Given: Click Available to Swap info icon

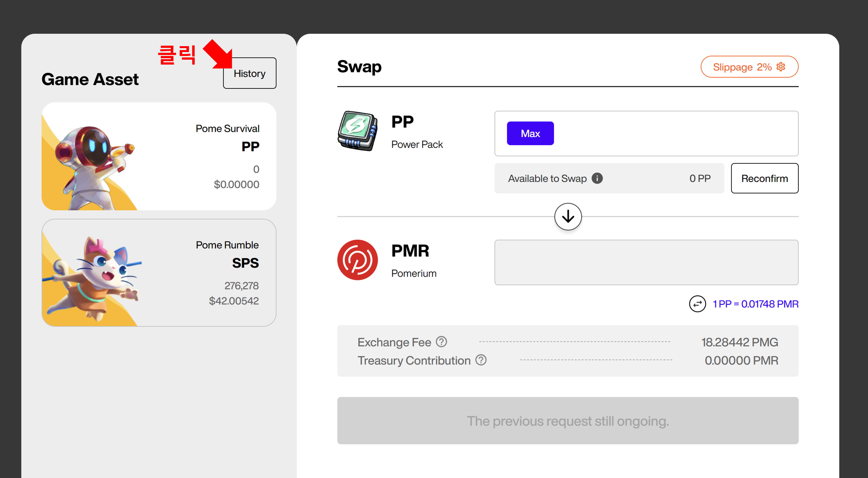Looking at the screenshot, I should pos(597,178).
